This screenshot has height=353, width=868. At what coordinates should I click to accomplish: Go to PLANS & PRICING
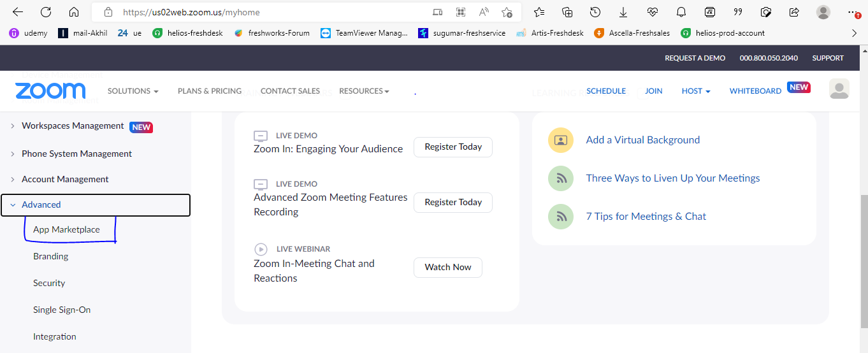210,91
